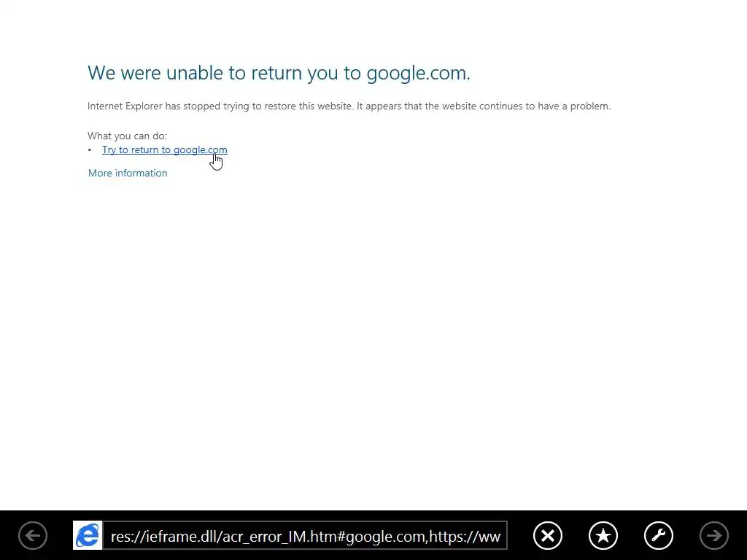Stop loading with the X button
The height and width of the screenshot is (560, 747).
pos(548,536)
